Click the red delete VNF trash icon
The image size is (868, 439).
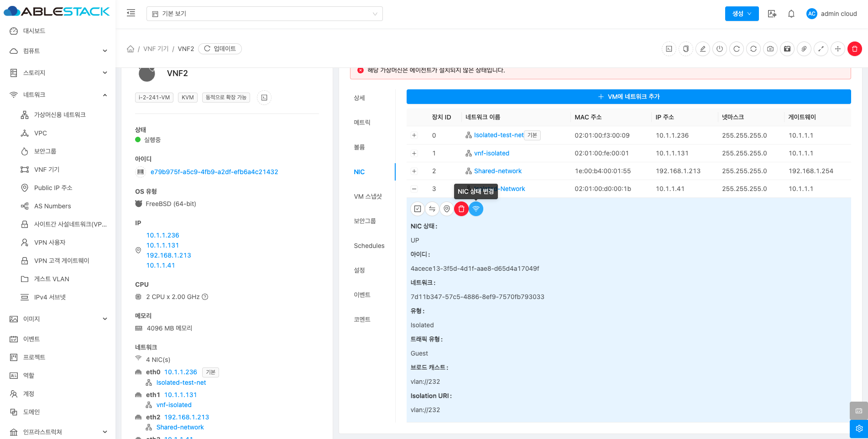[x=855, y=49]
